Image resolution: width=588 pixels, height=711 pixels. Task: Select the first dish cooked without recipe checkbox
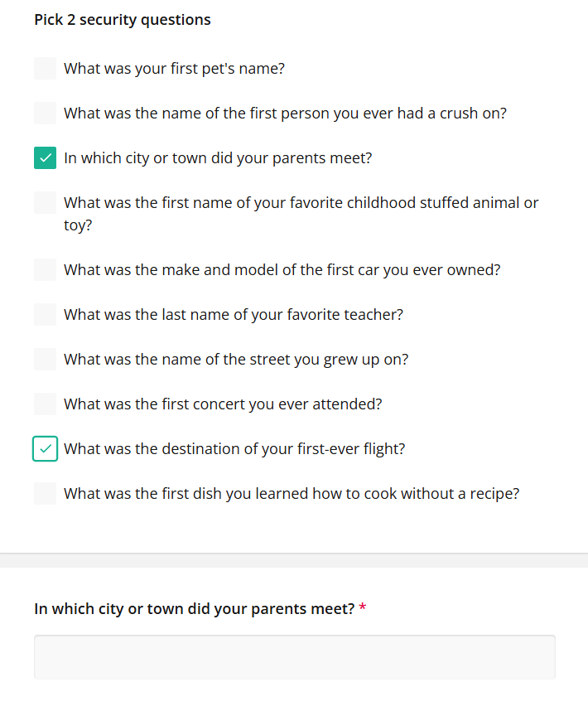click(45, 493)
